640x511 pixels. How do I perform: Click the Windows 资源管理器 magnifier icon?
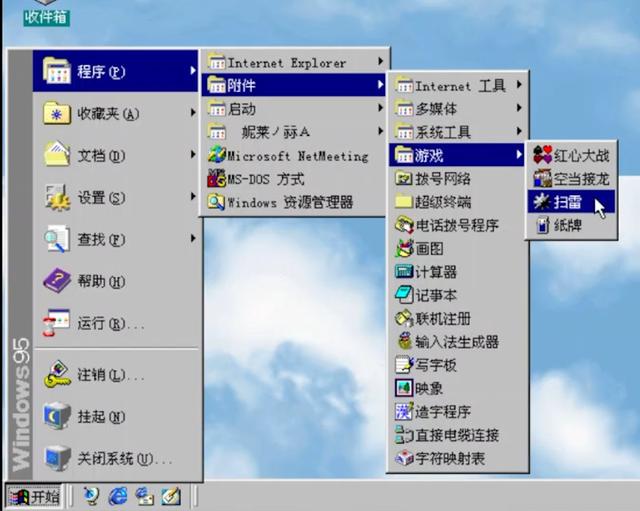216,202
